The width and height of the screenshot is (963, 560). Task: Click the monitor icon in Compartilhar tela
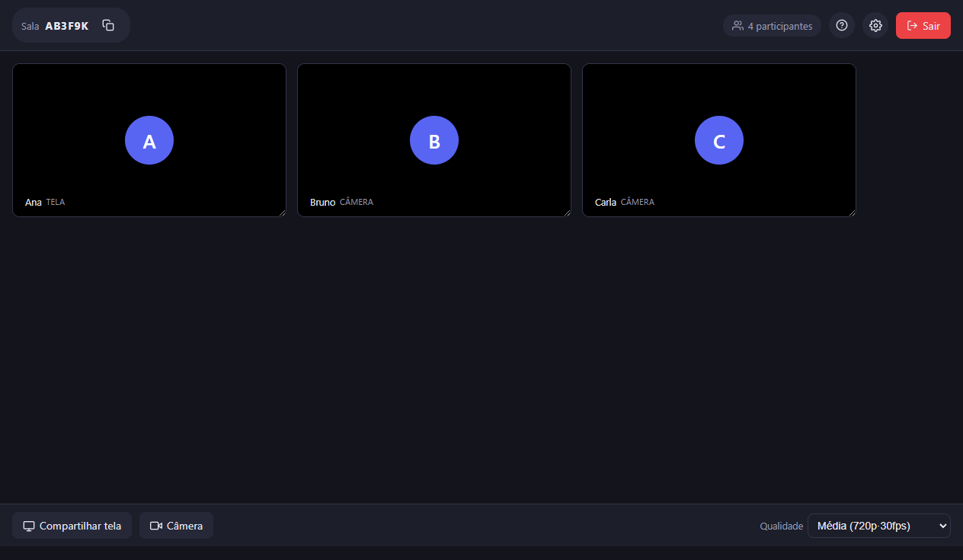[x=29, y=526]
